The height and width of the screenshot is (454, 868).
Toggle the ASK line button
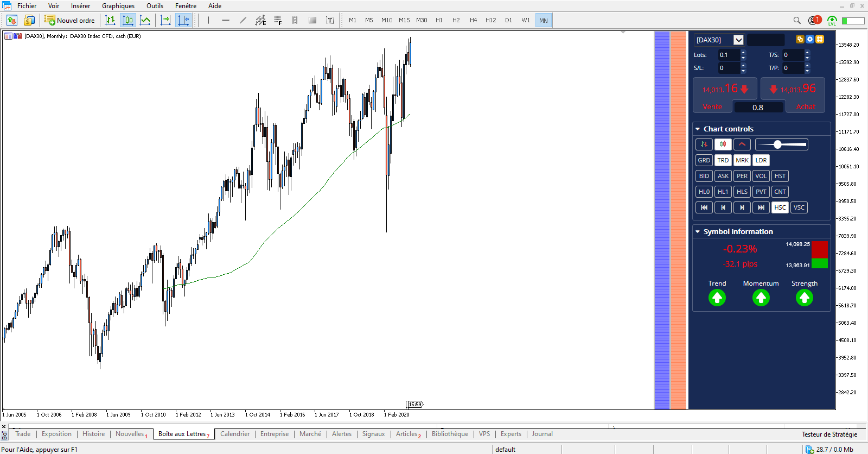tap(723, 176)
